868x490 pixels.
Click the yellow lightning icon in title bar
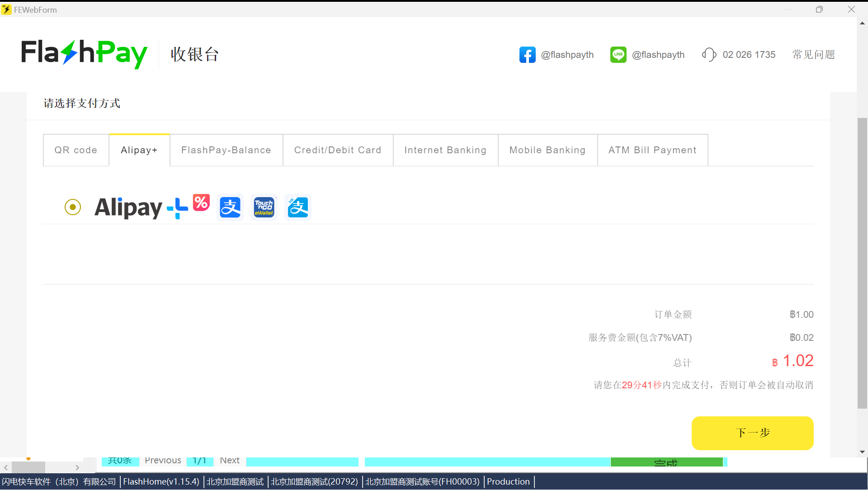6,9
